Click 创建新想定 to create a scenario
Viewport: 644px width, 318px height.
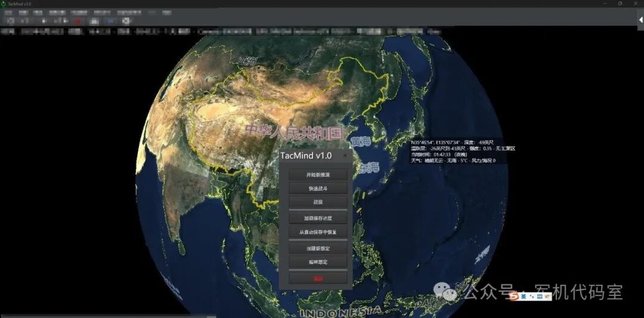[318, 248]
